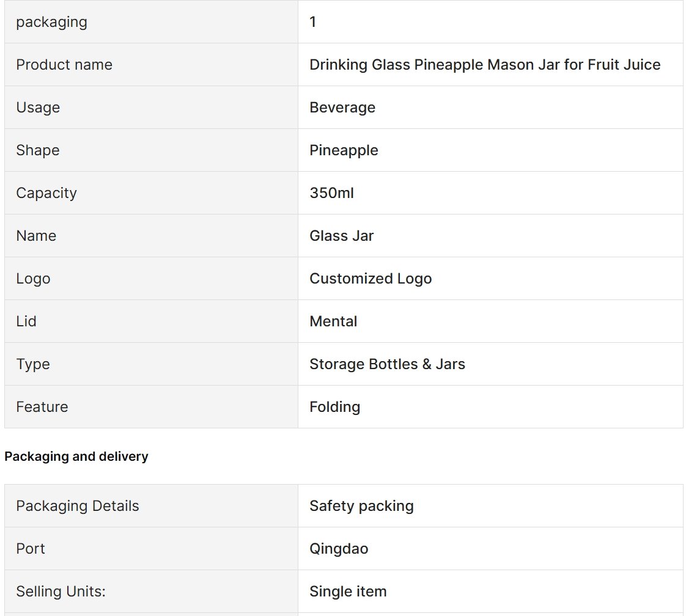This screenshot has height=616, width=686.
Task: Click the 'Qingdao' port value
Action: point(339,549)
